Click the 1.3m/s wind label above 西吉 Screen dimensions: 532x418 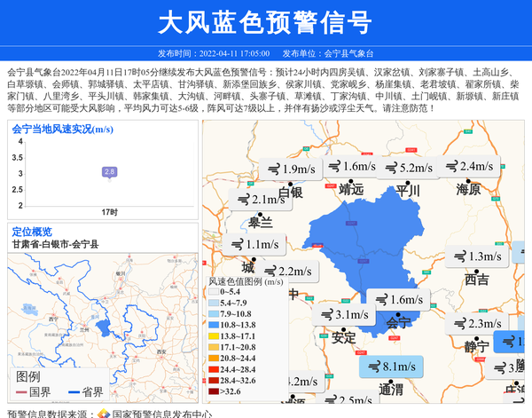coord(477,256)
